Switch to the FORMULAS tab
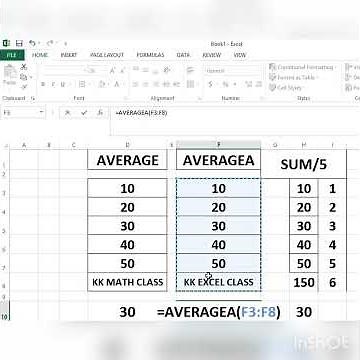Screen dimensions: 360x360 click(150, 55)
